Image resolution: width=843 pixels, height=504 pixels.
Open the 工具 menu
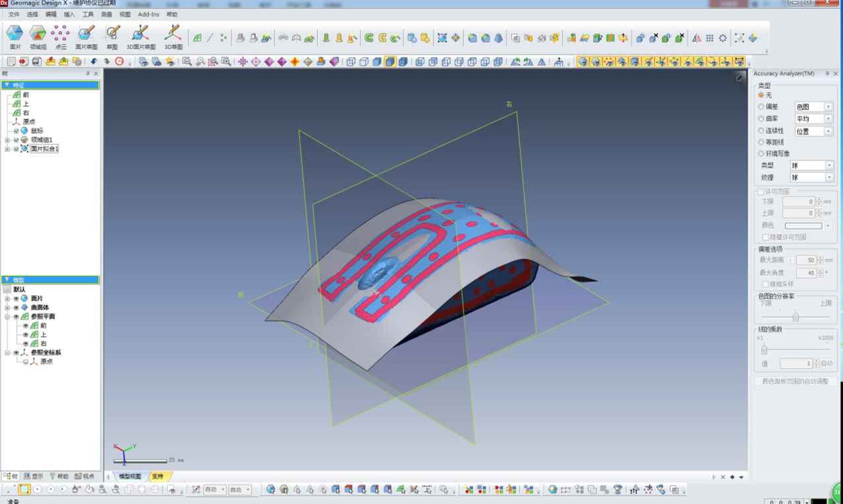pyautogui.click(x=88, y=14)
